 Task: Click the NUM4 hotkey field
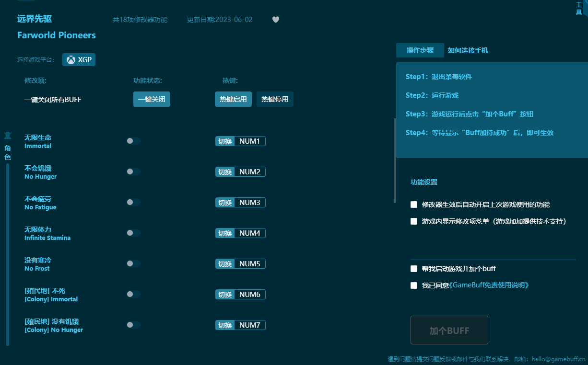coord(250,233)
